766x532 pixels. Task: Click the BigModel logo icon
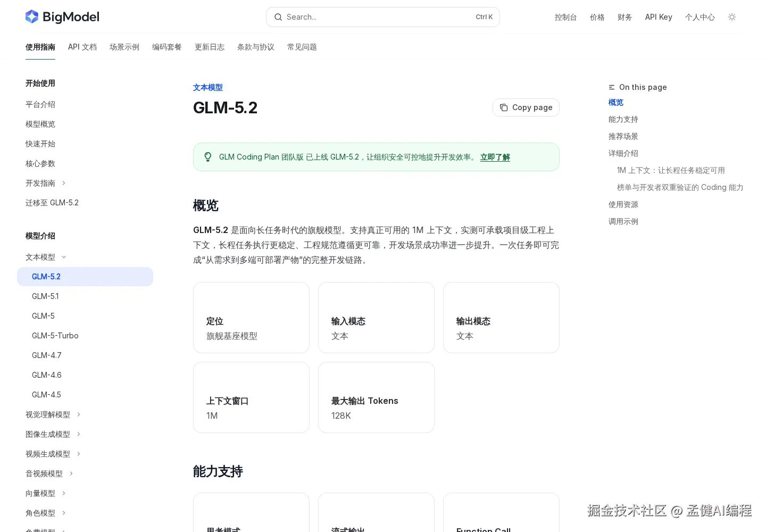[32, 17]
